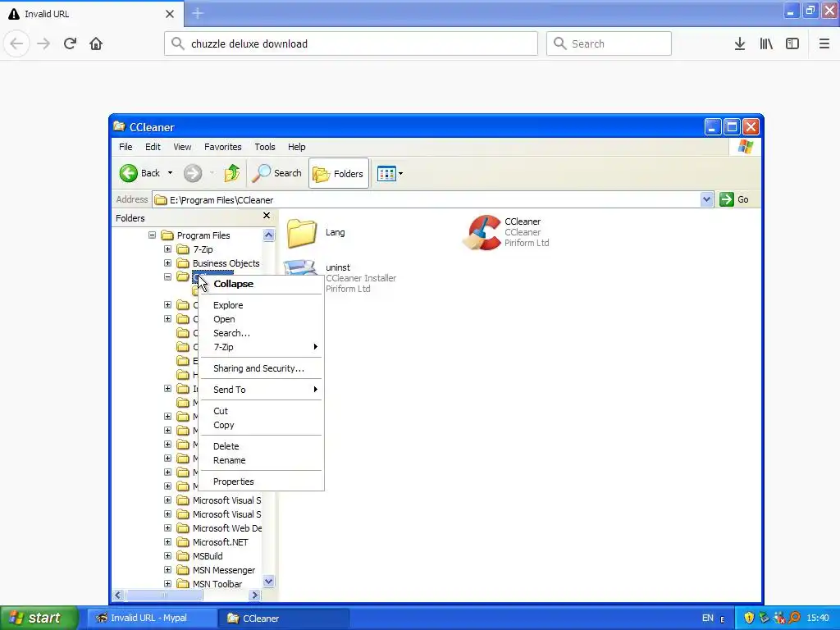
Task: Open the Tools menu
Action: click(x=265, y=147)
